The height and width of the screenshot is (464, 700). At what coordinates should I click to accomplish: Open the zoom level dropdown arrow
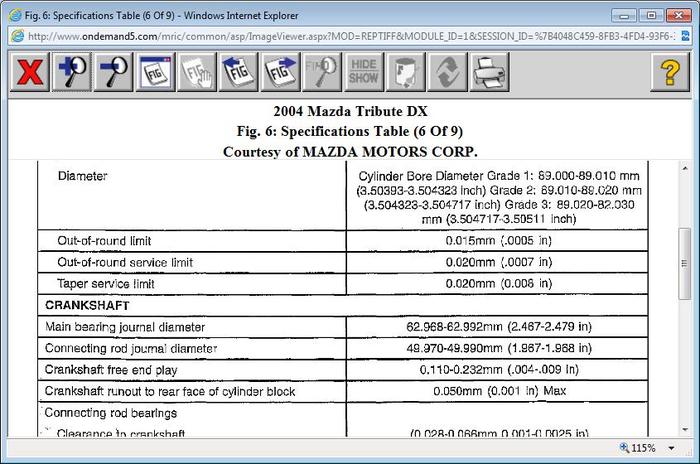671,448
